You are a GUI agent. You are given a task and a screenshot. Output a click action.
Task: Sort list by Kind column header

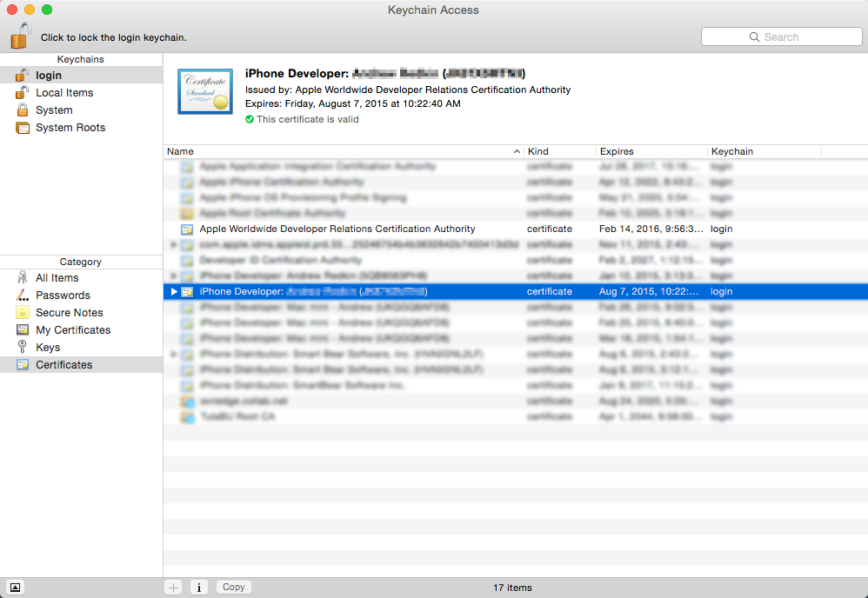pos(559,151)
